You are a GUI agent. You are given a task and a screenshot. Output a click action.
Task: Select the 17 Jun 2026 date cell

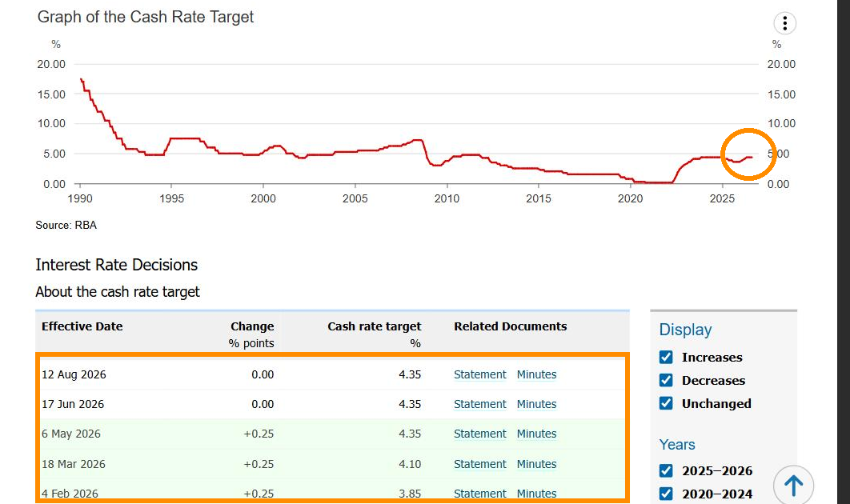point(73,404)
